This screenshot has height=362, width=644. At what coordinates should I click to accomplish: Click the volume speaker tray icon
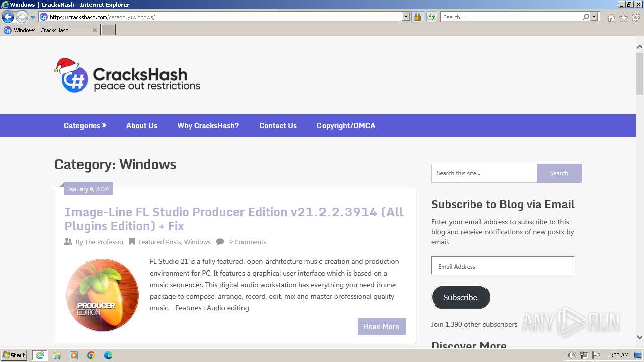tap(572, 355)
